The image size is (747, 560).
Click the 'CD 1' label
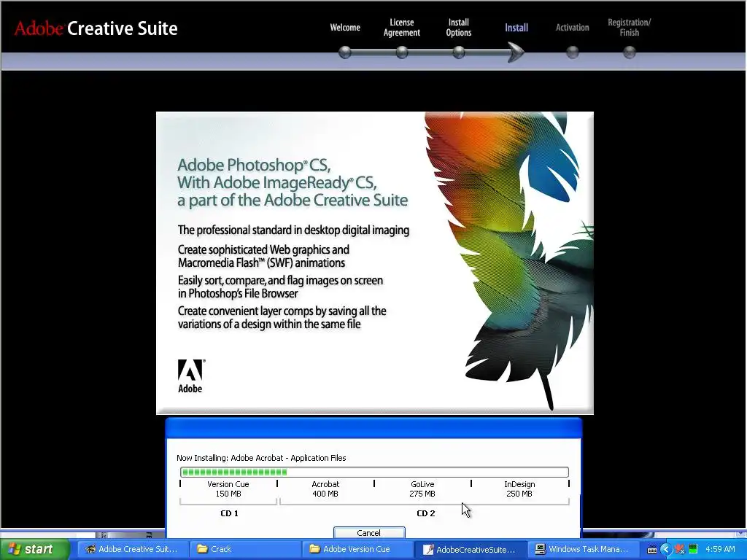pos(229,513)
